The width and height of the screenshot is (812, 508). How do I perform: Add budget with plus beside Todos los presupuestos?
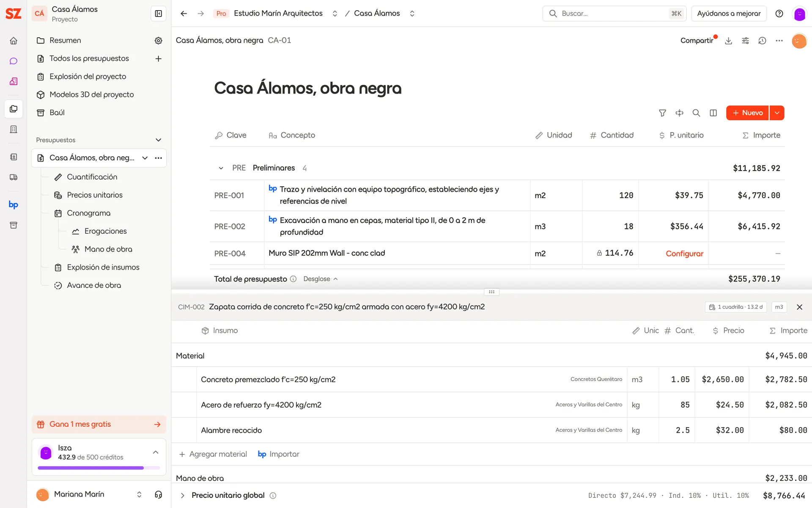point(159,59)
